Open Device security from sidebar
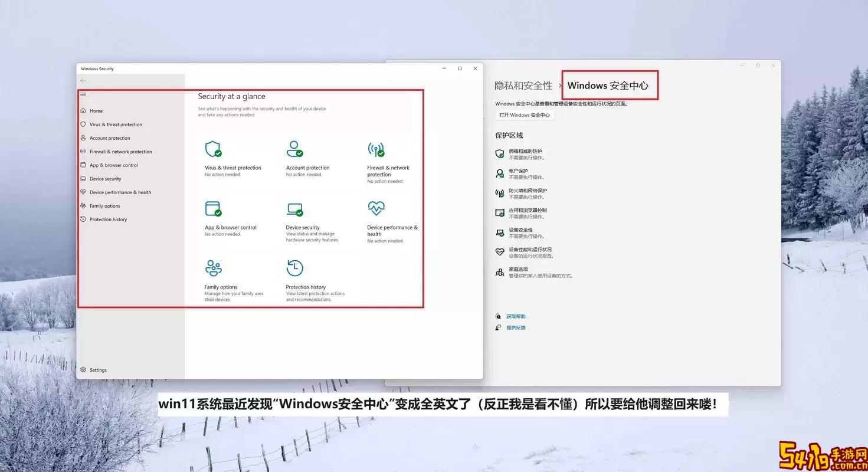The height and width of the screenshot is (472, 868). pyautogui.click(x=106, y=179)
